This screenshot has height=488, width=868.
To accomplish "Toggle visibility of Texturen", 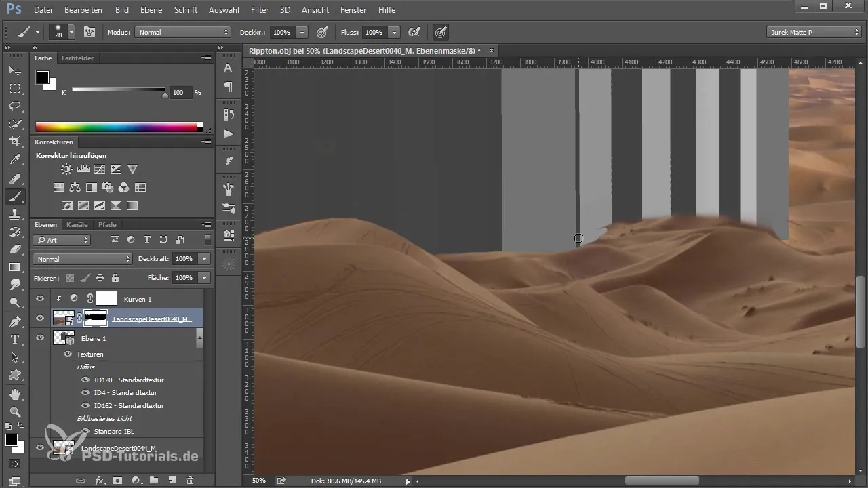I will 68,354.
